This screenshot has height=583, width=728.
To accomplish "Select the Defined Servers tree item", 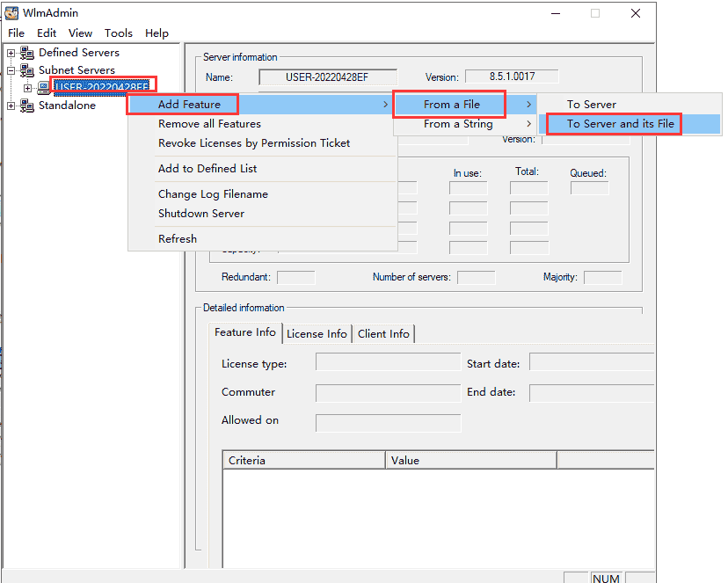I will coord(79,53).
